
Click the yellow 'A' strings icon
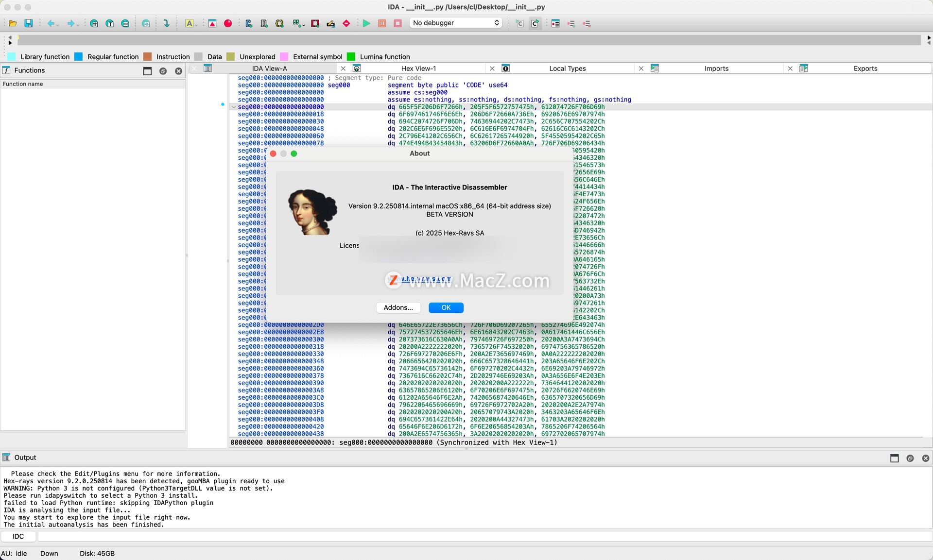(x=189, y=23)
